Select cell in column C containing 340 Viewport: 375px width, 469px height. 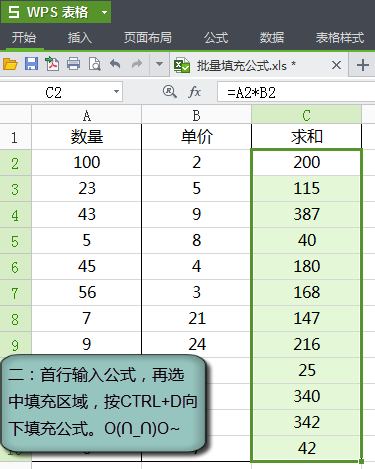306,397
